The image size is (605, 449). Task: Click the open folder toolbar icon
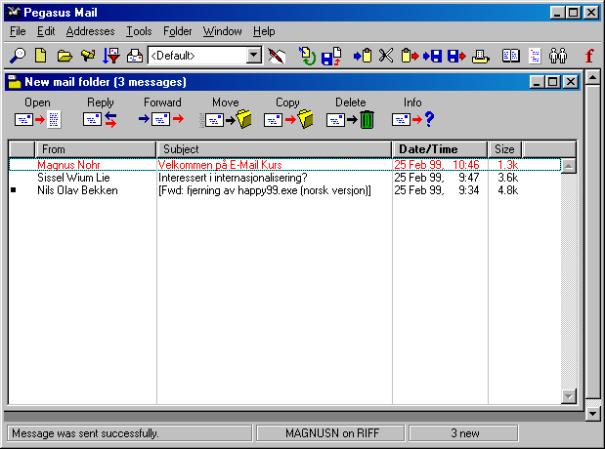tap(64, 56)
